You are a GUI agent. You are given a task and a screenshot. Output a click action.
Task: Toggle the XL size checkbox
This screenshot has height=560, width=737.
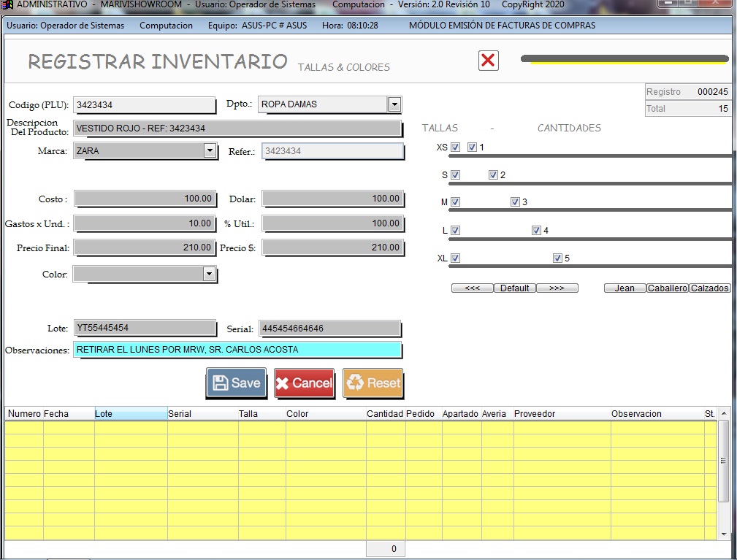[456, 258]
